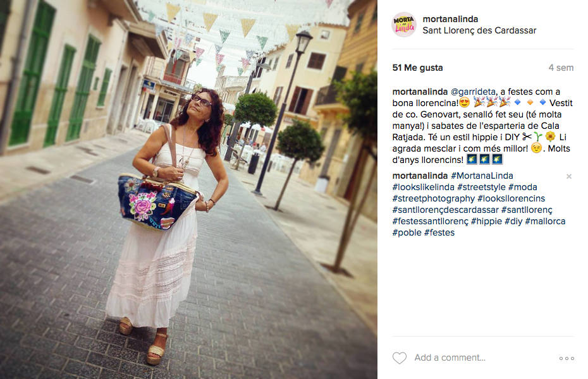Open the #santllorençdescardassar hashtag
Viewport: 588px width, 379px height.
click(x=446, y=210)
